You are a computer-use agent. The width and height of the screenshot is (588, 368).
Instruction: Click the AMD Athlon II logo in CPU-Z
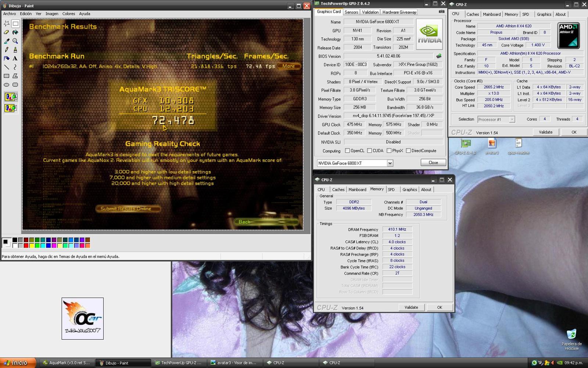click(568, 36)
